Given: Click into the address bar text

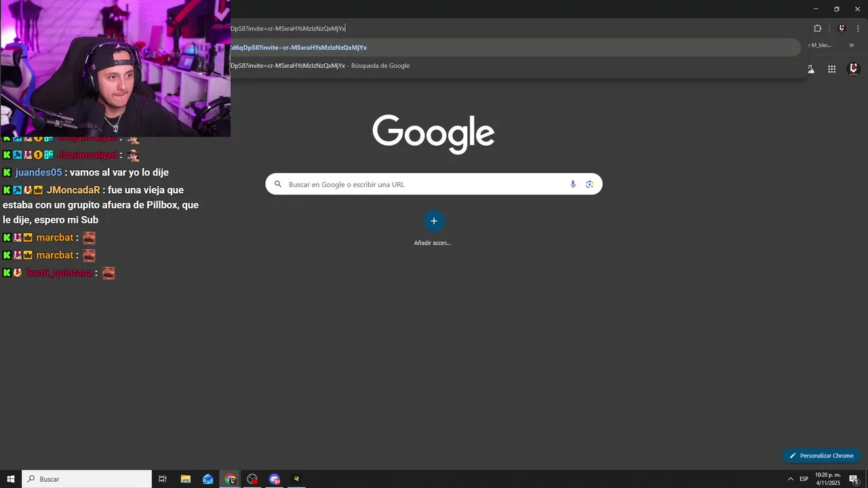Looking at the screenshot, I should pyautogui.click(x=288, y=28).
